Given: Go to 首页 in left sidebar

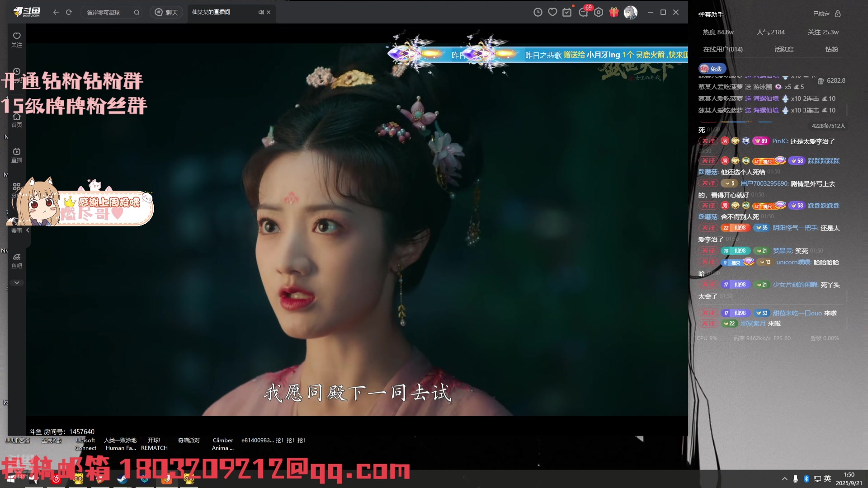Looking at the screenshot, I should tap(17, 120).
